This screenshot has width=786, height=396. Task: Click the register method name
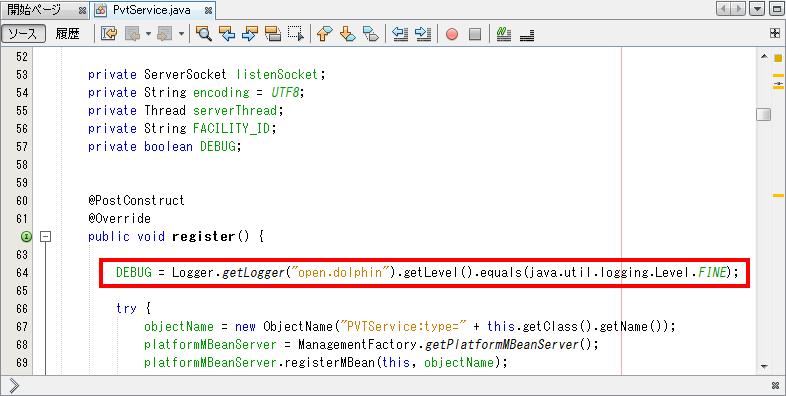(204, 236)
